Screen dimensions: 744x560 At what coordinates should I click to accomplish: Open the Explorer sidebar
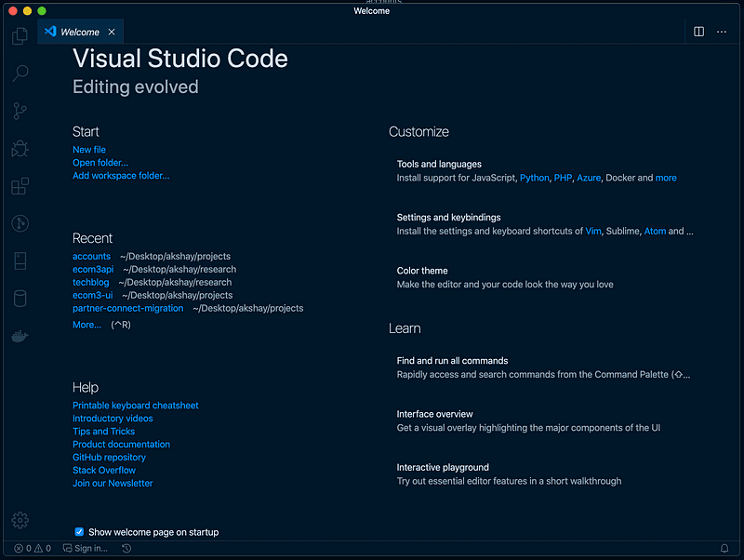[x=20, y=35]
